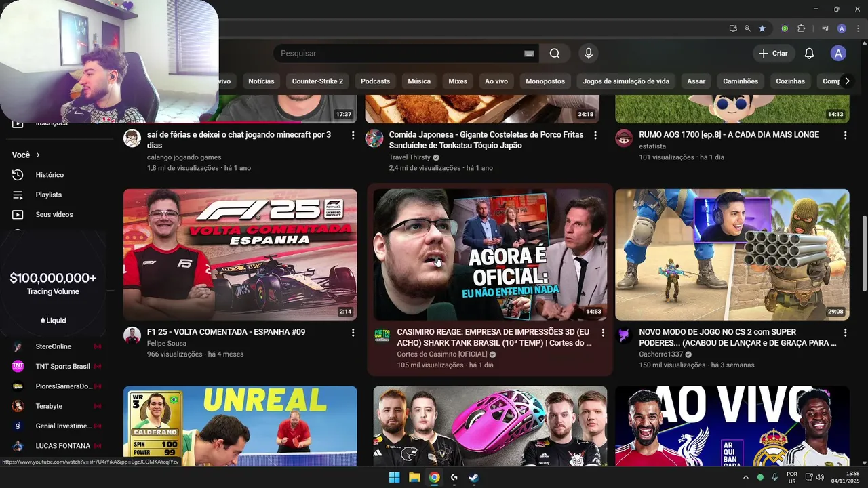Open the CS 2 super poderes thumbnail

coord(732,255)
